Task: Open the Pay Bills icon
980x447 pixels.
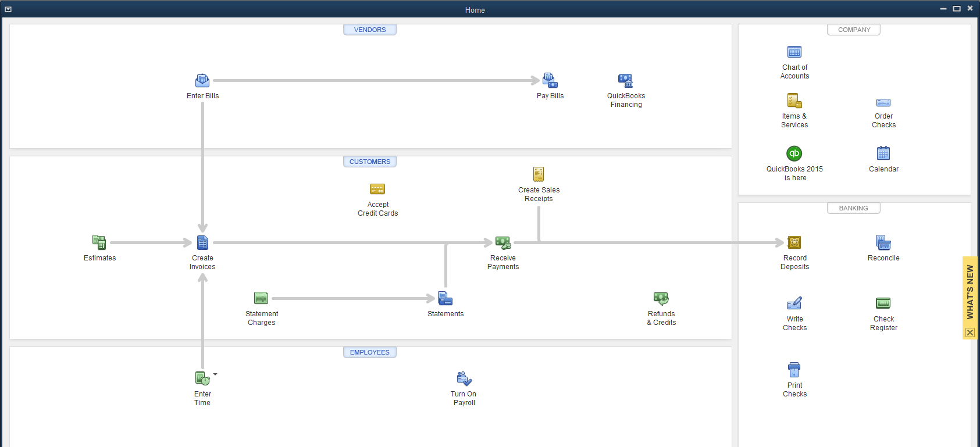Action: coord(550,80)
